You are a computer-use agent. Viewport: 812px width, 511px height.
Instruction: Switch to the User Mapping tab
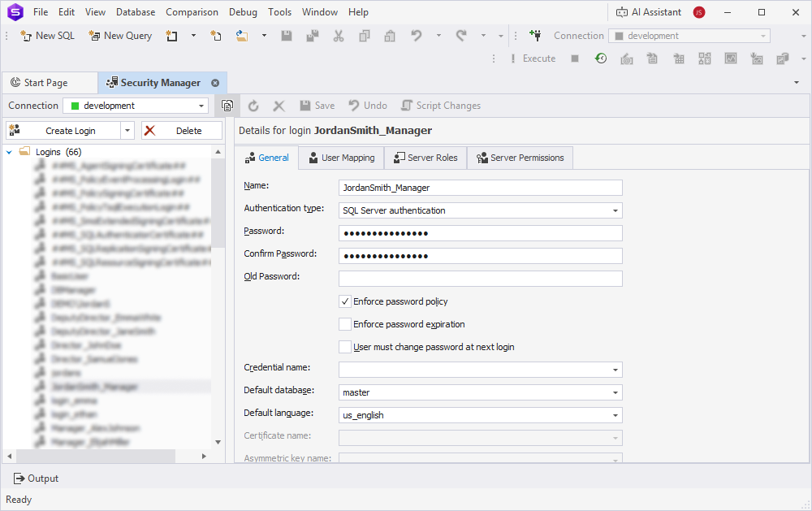(340, 158)
